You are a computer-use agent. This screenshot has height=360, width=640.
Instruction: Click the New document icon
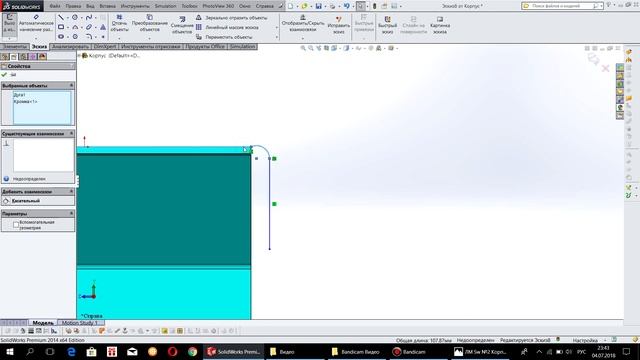pyautogui.click(x=290, y=6)
